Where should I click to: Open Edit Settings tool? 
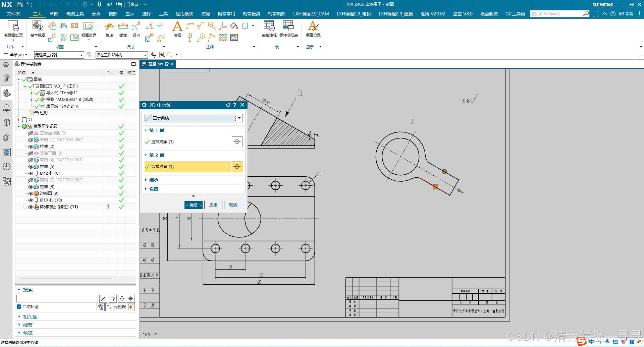point(313,26)
